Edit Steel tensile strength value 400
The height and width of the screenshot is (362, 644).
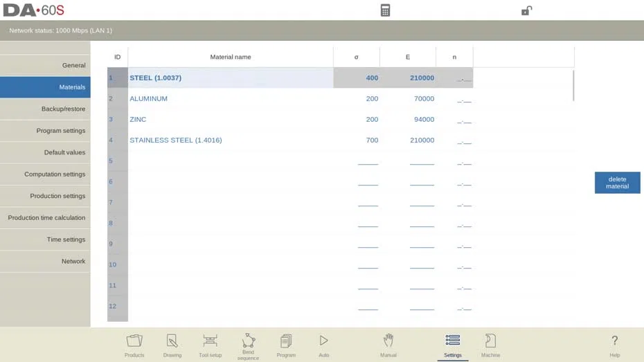click(372, 78)
